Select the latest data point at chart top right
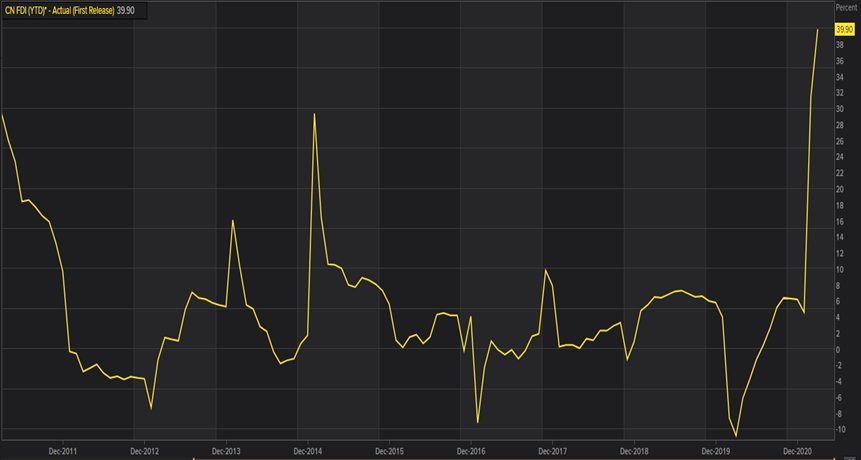The image size is (861, 460). (x=818, y=30)
